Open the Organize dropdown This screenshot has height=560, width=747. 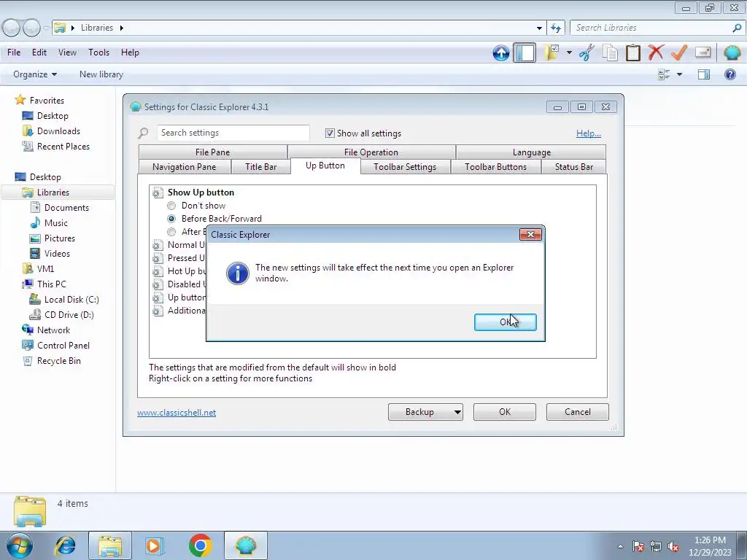point(35,74)
